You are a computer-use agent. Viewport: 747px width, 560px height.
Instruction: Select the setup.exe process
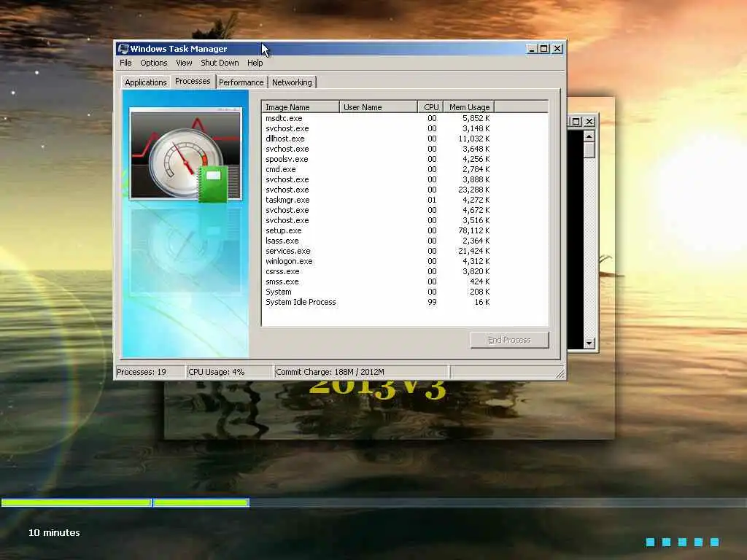[283, 230]
